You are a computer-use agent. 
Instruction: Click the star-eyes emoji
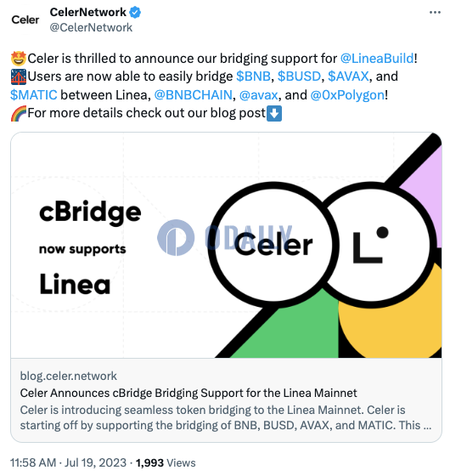[x=18, y=59]
